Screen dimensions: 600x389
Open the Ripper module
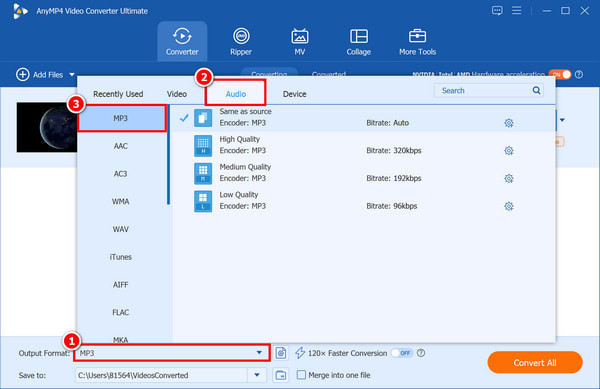241,41
